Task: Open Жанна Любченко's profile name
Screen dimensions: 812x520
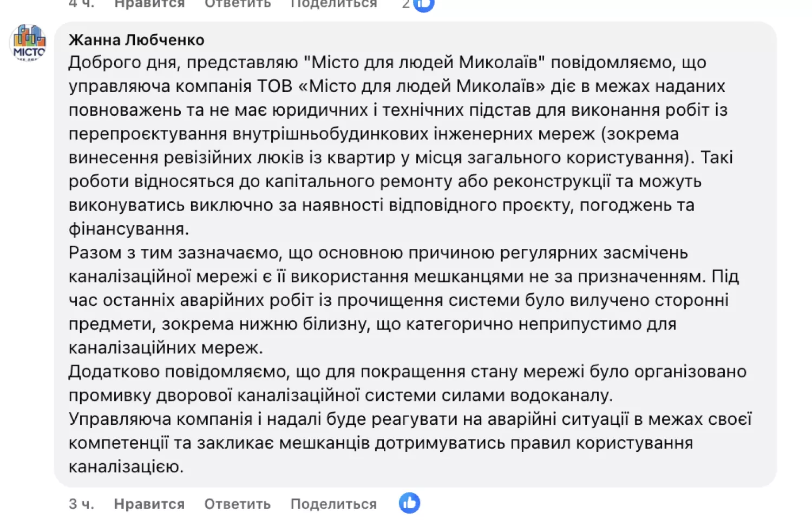Action: pos(135,39)
